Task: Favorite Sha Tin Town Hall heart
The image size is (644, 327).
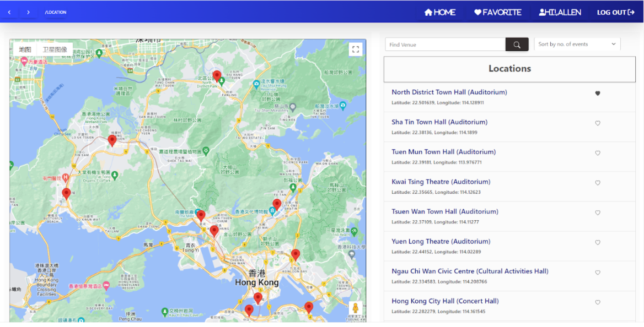Action: [597, 123]
